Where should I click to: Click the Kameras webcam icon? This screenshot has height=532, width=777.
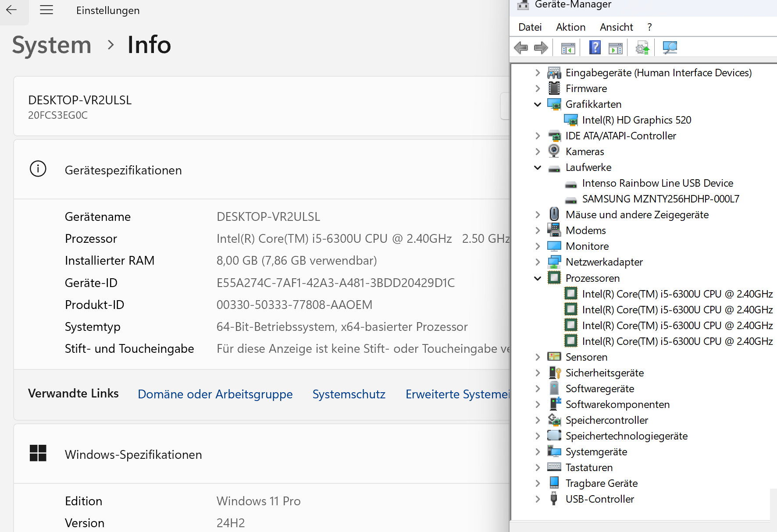(554, 151)
